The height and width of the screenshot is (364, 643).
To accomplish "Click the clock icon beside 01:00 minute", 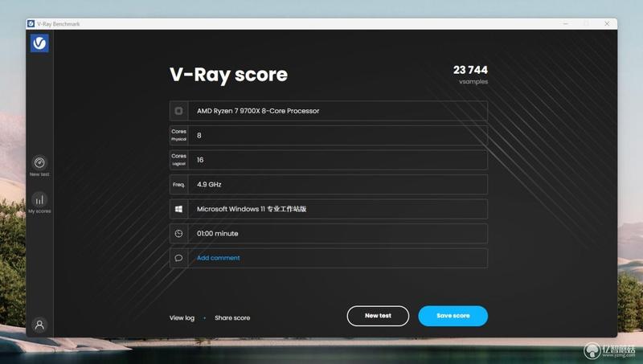I will (x=178, y=234).
